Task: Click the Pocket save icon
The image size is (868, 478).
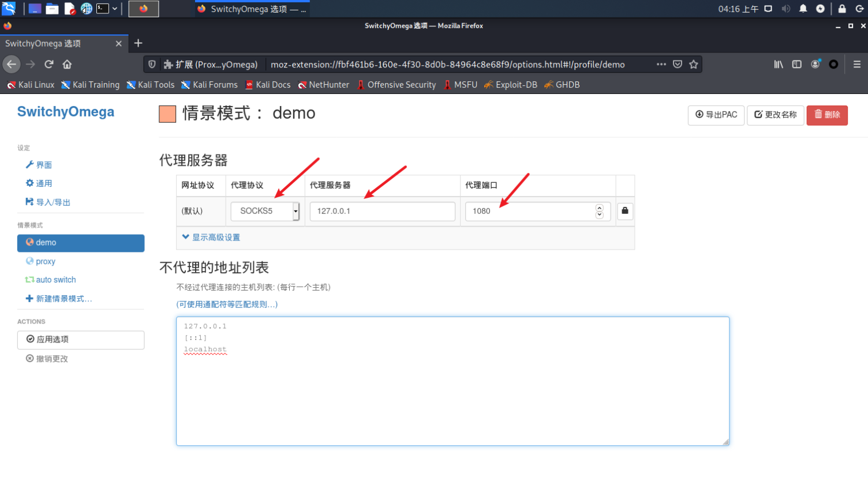Action: [678, 64]
